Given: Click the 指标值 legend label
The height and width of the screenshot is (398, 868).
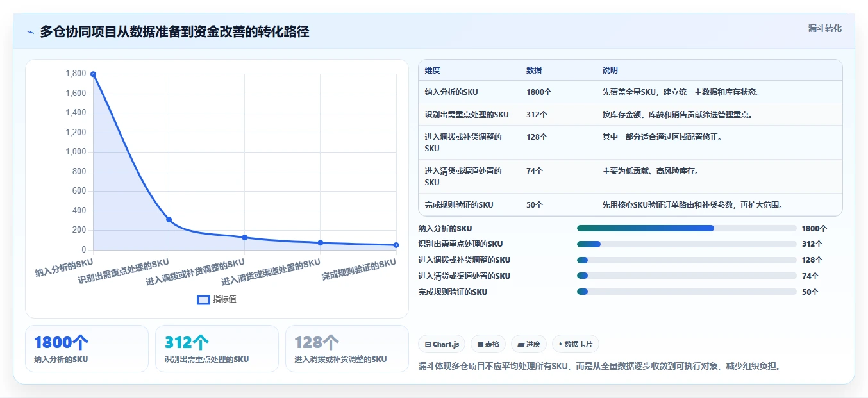Looking at the screenshot, I should [x=224, y=299].
